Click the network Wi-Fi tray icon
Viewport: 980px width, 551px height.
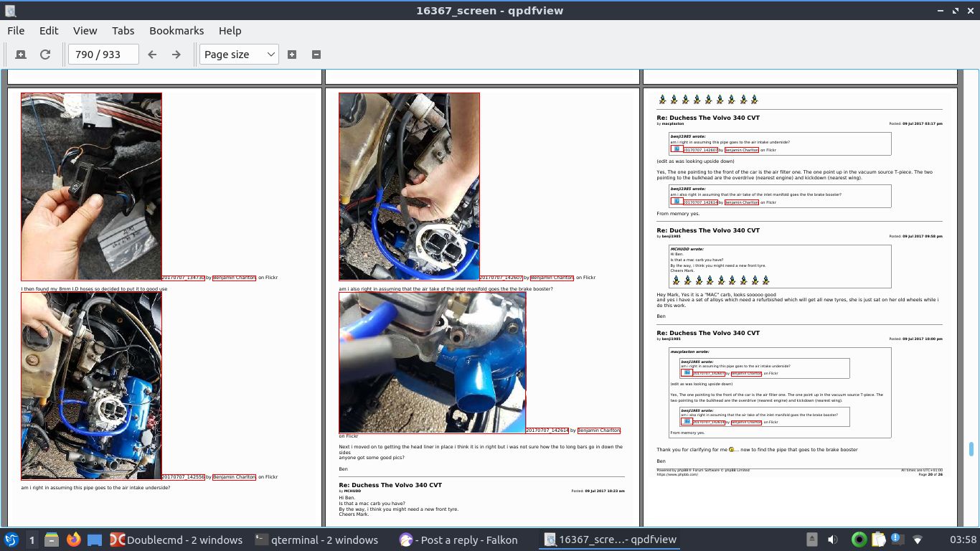pos(918,540)
